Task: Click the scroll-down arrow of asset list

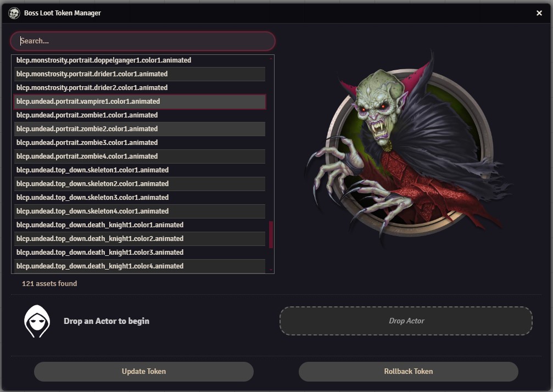Action: [x=271, y=270]
